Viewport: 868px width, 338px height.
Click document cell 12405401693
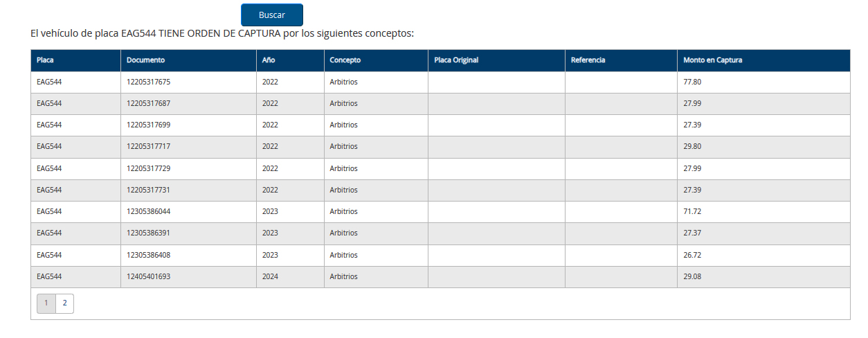point(148,276)
